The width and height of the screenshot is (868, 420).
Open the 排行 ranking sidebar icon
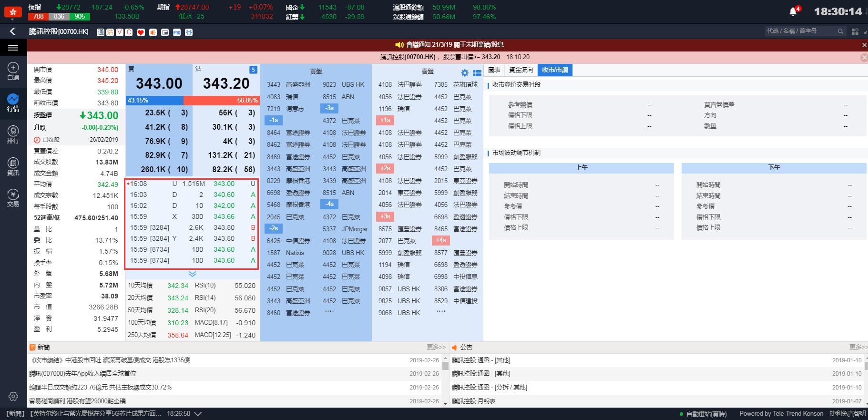(13, 134)
